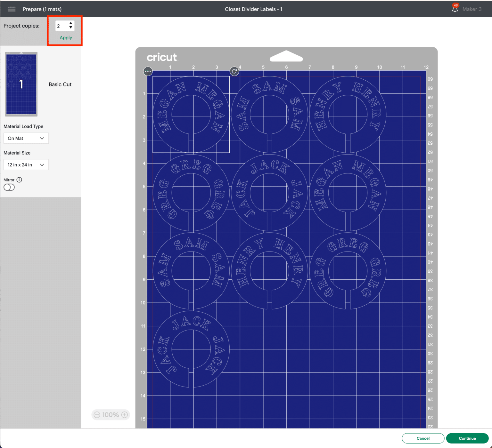Image resolution: width=492 pixels, height=448 pixels.
Task: Open the Material Load Type dropdown
Action: (26, 138)
